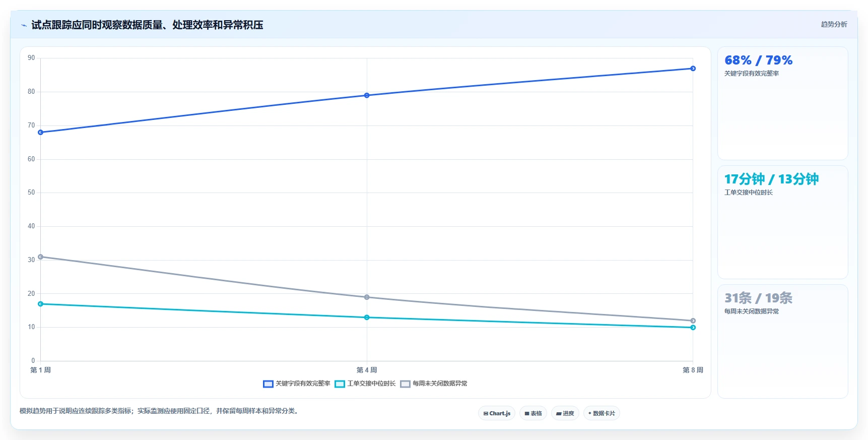Click the y-axis label 90

click(31, 58)
